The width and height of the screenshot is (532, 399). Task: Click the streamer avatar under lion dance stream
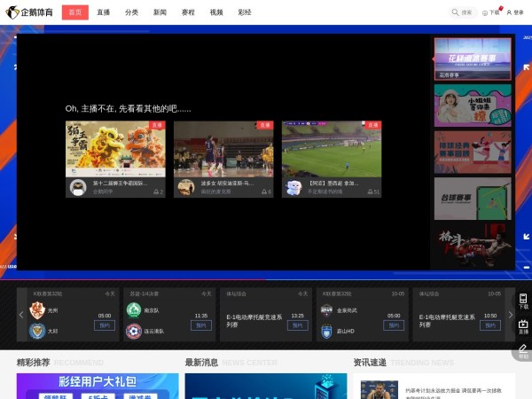[78, 187]
